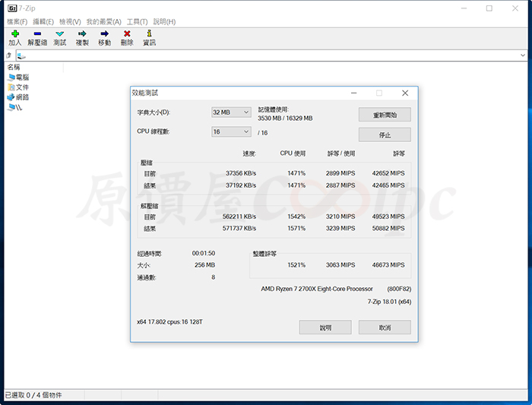Open the dictionary size 32 MB dropdown
This screenshot has height=405, width=532.
231,112
